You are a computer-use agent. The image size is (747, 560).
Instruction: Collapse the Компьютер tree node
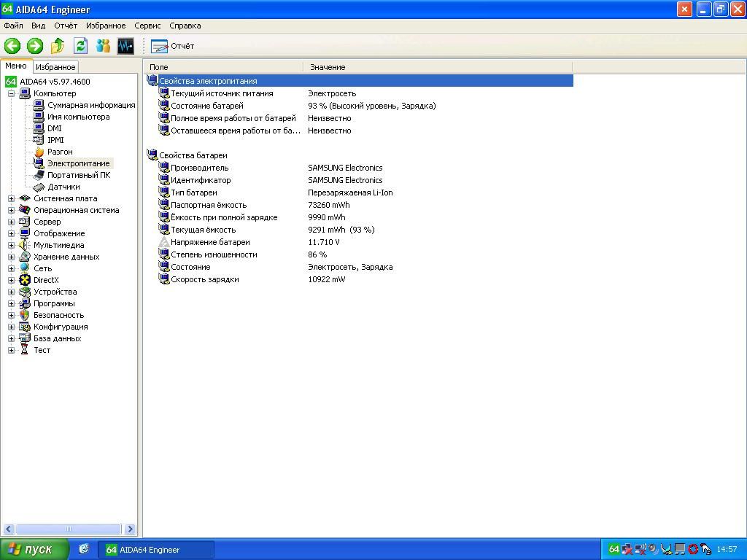tap(12, 93)
